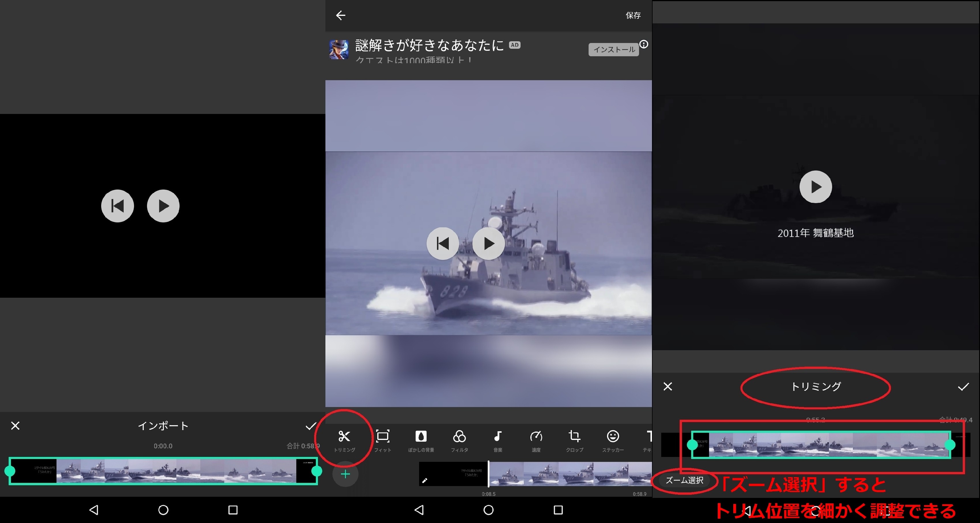Tap the Install (インストール) ad button

pyautogui.click(x=614, y=50)
